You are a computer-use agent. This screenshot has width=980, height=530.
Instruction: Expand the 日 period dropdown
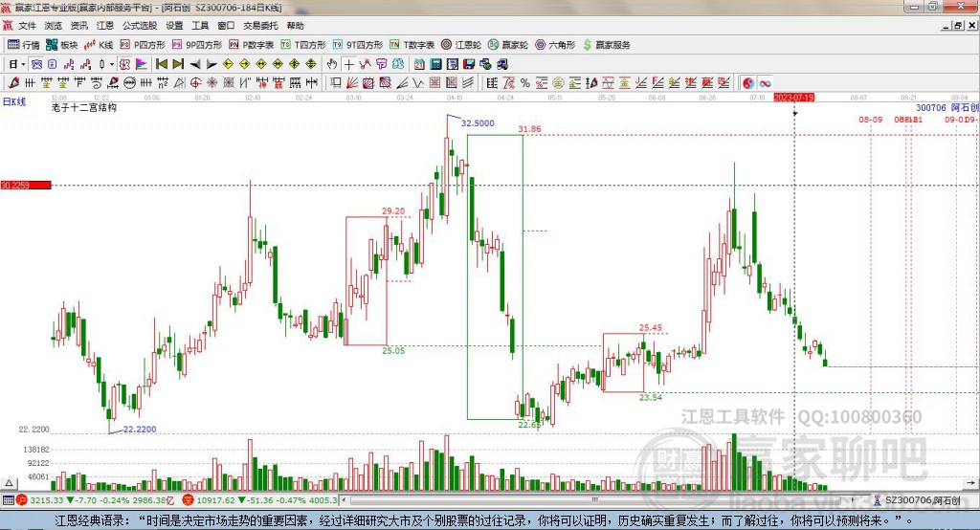point(23,64)
